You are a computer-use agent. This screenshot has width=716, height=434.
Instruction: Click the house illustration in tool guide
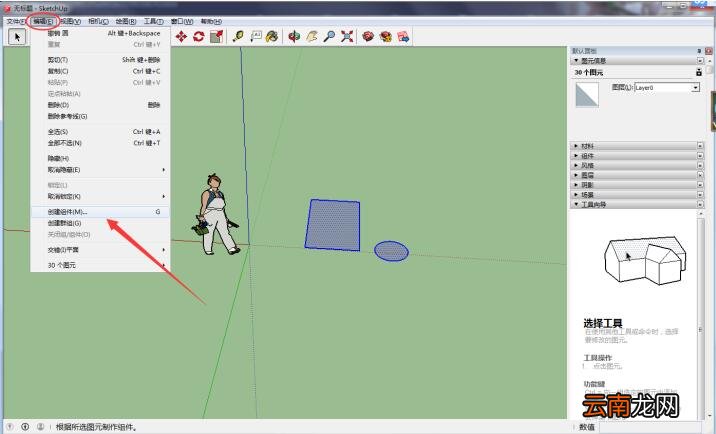(x=645, y=260)
